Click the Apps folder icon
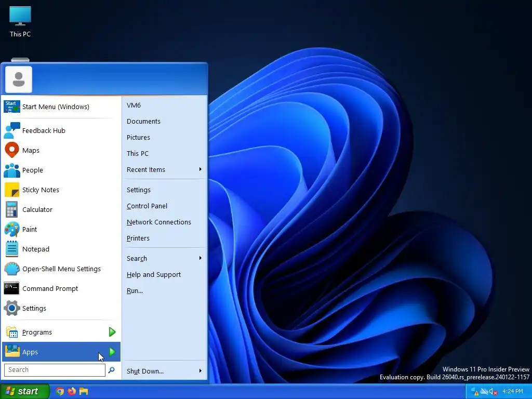The image size is (532, 399). (12, 352)
